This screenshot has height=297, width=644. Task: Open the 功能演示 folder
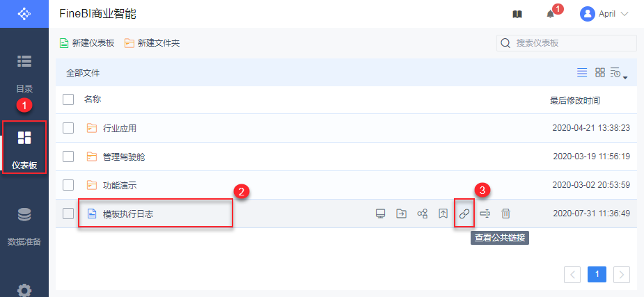(x=119, y=185)
